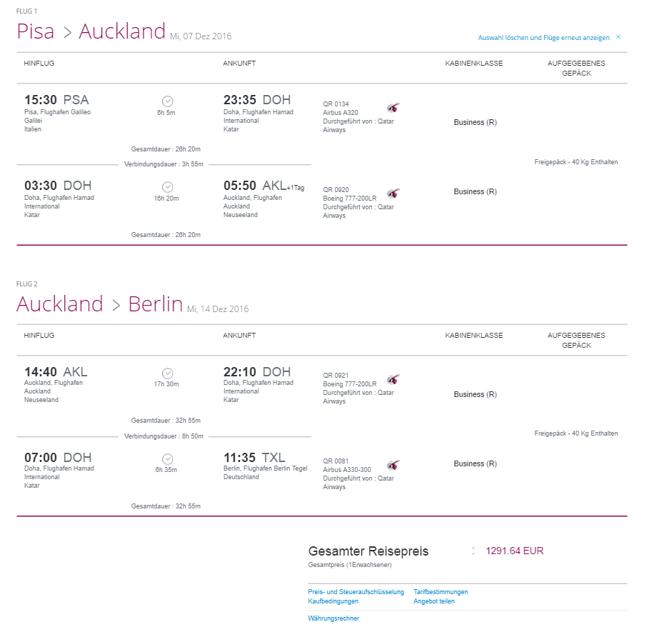The height and width of the screenshot is (632, 672).
Task: Click the clock icon above 16h 20m
Action: coord(168,187)
